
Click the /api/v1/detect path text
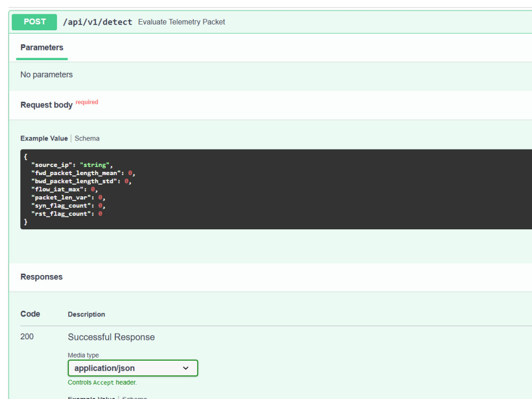click(x=98, y=22)
